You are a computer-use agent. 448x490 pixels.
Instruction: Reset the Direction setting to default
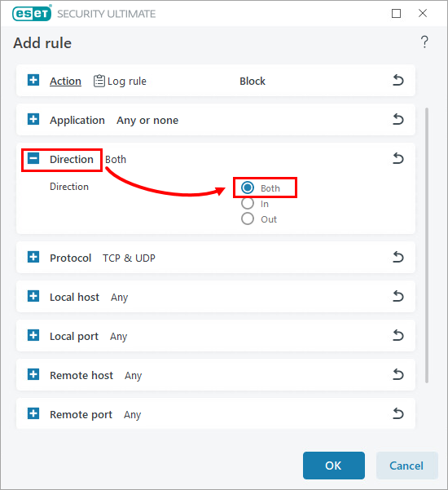pyautogui.click(x=397, y=158)
